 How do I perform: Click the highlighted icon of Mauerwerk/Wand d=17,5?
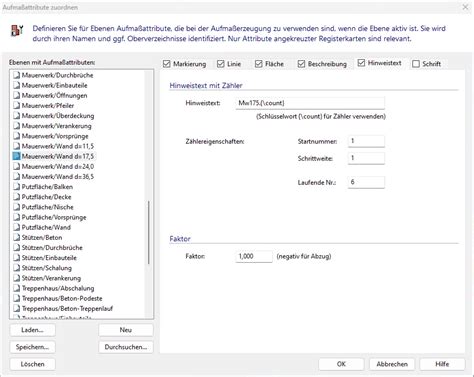[16, 156]
